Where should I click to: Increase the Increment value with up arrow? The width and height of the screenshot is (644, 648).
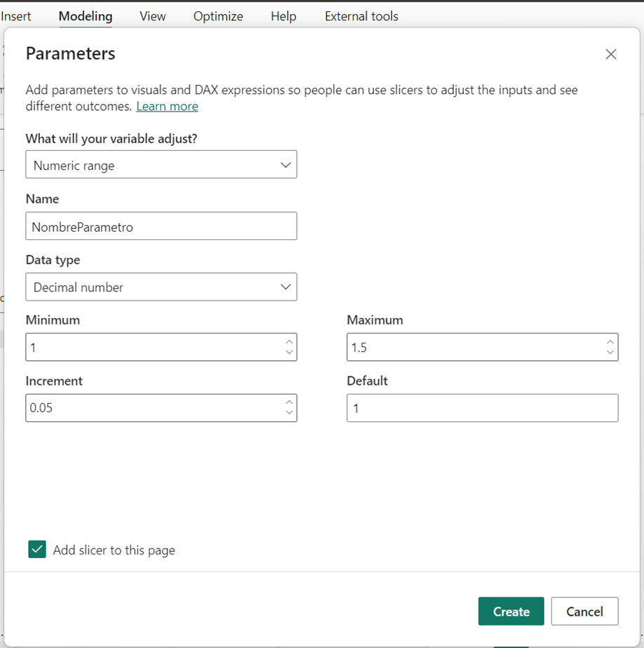(289, 402)
